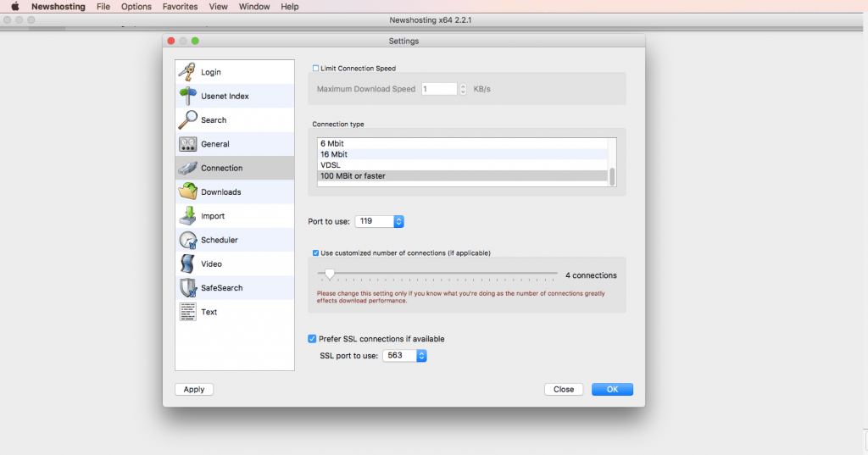Open the Favorites menu
This screenshot has height=455, width=868.
coord(180,7)
